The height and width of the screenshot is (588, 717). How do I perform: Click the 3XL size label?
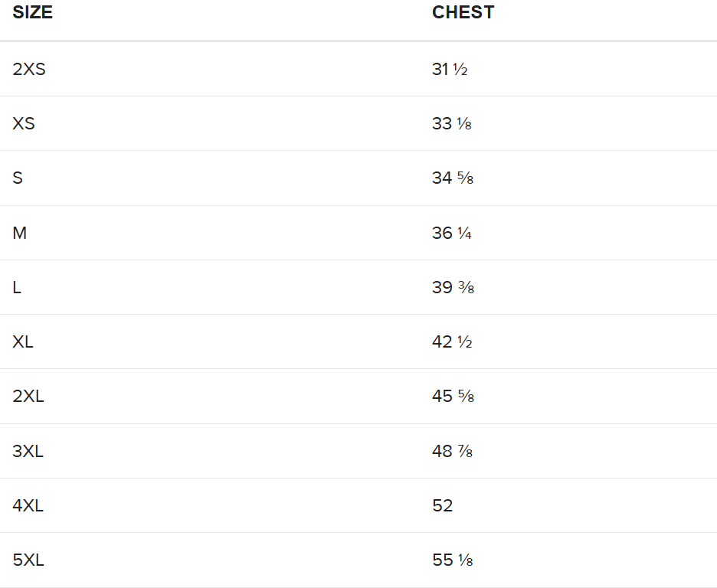pyautogui.click(x=28, y=451)
